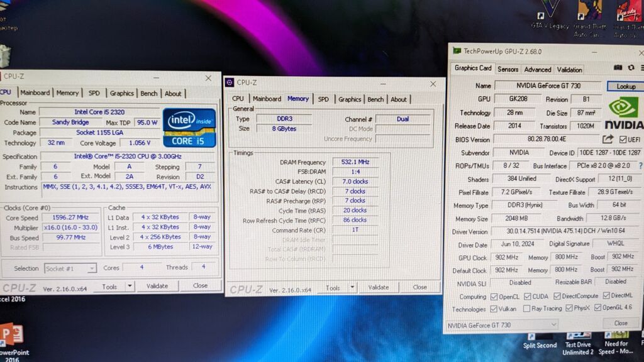
Task: Open GTA V Legacy desktop shortcut
Action: [550, 16]
